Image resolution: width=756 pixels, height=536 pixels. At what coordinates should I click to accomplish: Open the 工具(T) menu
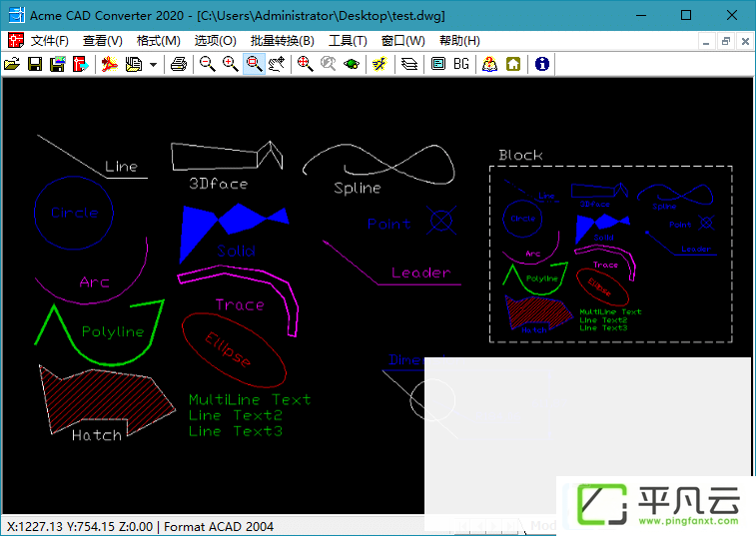348,41
